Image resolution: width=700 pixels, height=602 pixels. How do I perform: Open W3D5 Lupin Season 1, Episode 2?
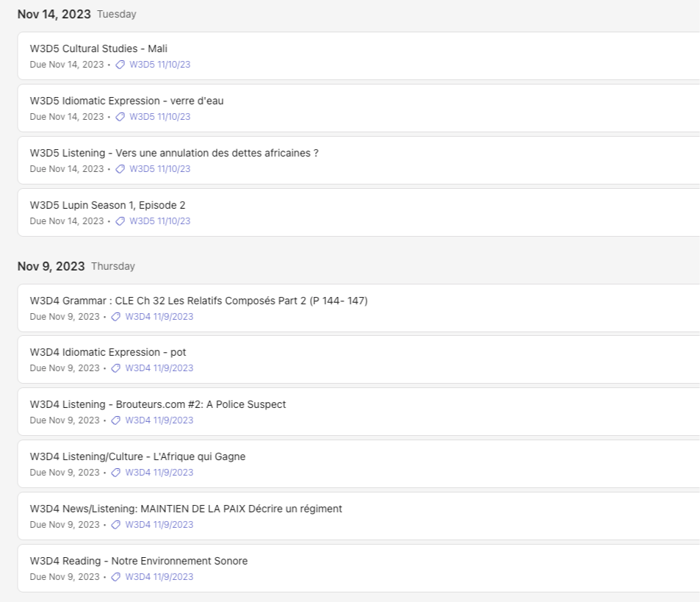107,205
